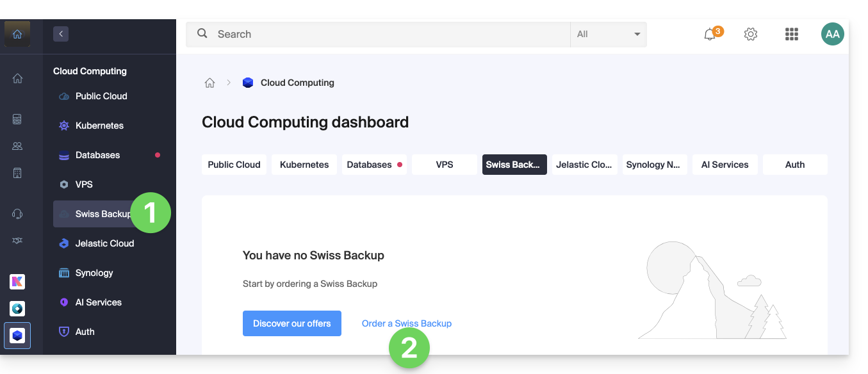
Task: Open the notifications bell
Action: (710, 35)
